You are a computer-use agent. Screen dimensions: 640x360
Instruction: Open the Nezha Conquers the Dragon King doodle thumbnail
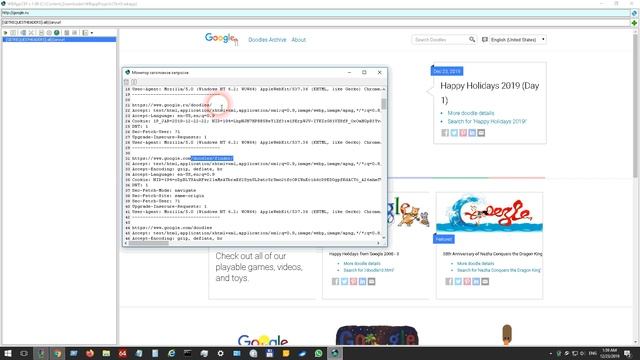coord(489,214)
